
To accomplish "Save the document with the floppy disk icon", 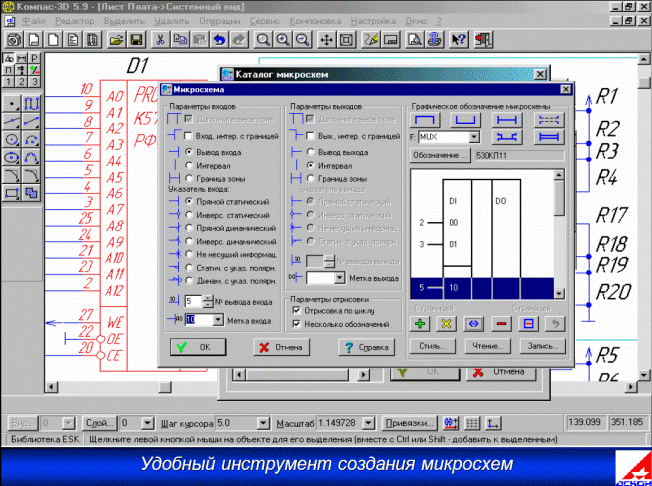I will click(x=136, y=40).
